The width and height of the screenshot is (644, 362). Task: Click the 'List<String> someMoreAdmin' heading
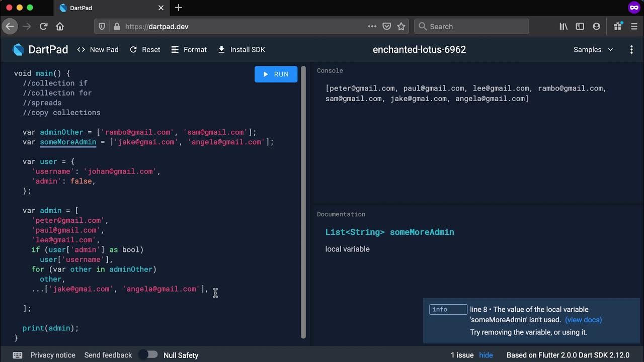pyautogui.click(x=389, y=232)
